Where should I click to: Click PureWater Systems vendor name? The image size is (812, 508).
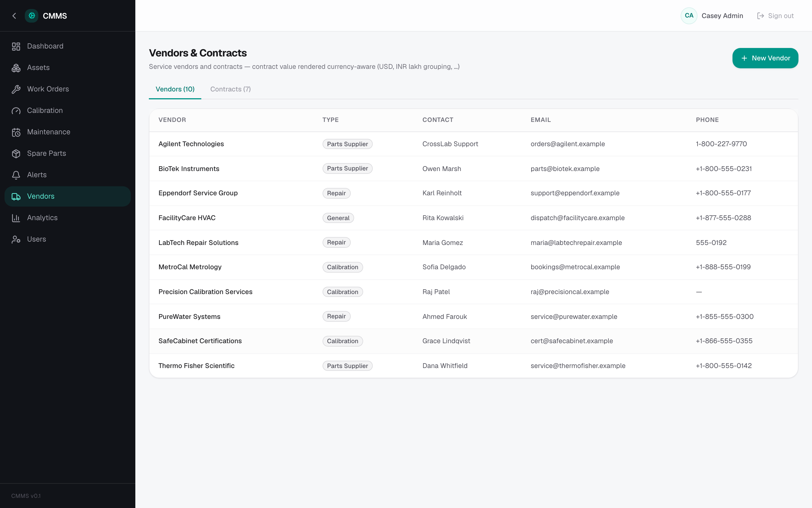coord(189,316)
